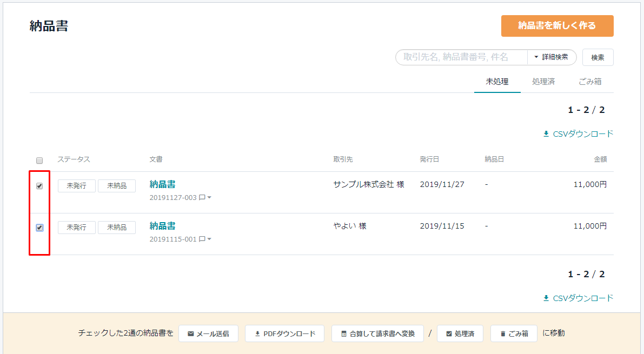Click the top CSVダウンロード download link

click(578, 134)
